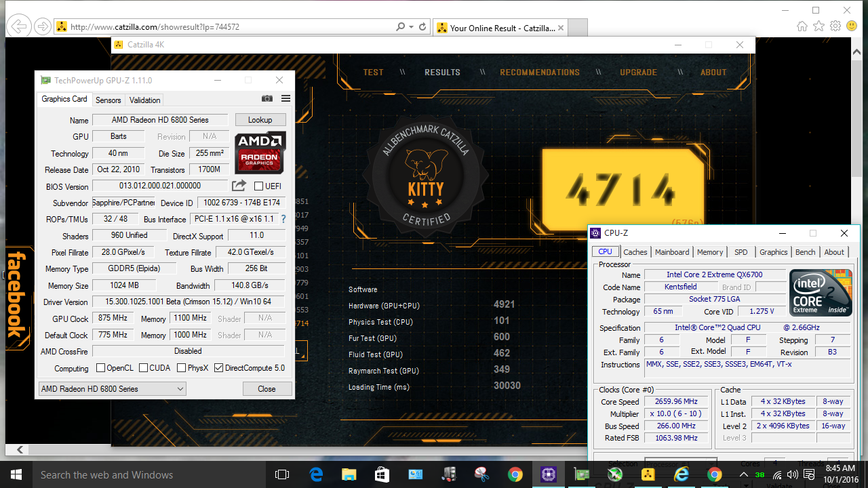Viewport: 868px width, 488px height.
Task: Click Search the web and Windows box
Action: click(x=149, y=474)
